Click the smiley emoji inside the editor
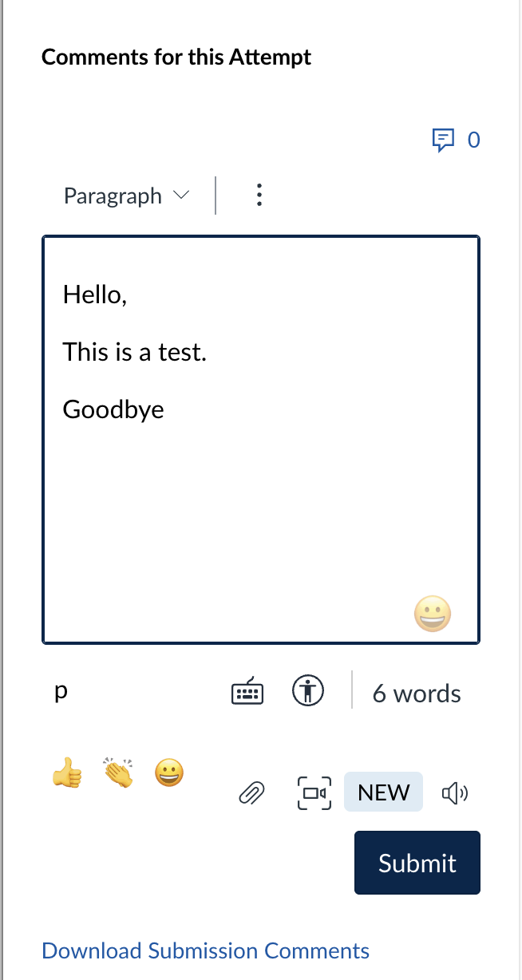This screenshot has width=522, height=980. point(432,613)
